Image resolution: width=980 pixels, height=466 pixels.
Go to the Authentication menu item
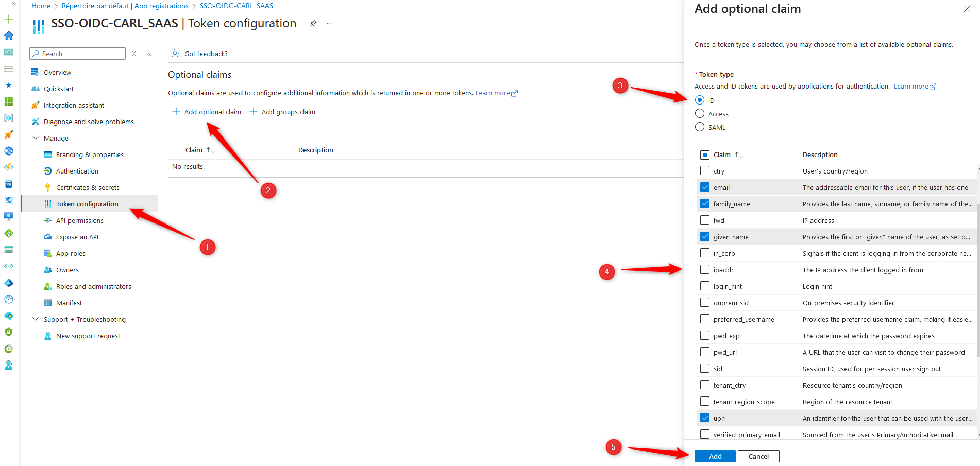coord(77,171)
